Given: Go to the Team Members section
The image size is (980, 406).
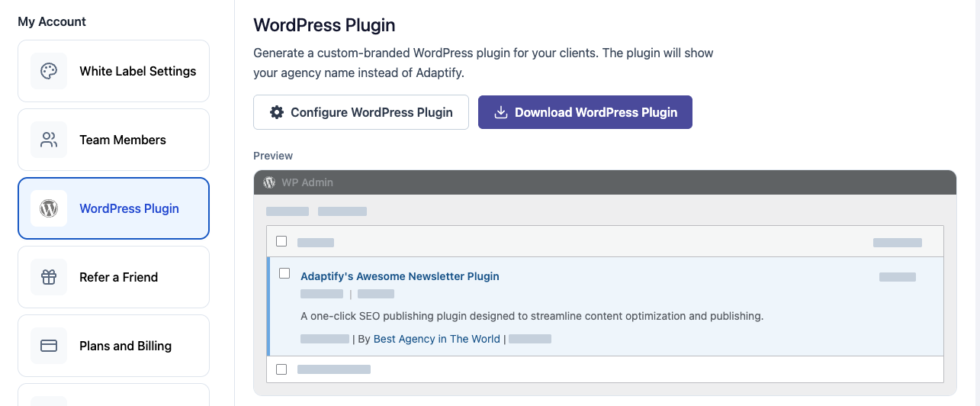Looking at the screenshot, I should [123, 140].
